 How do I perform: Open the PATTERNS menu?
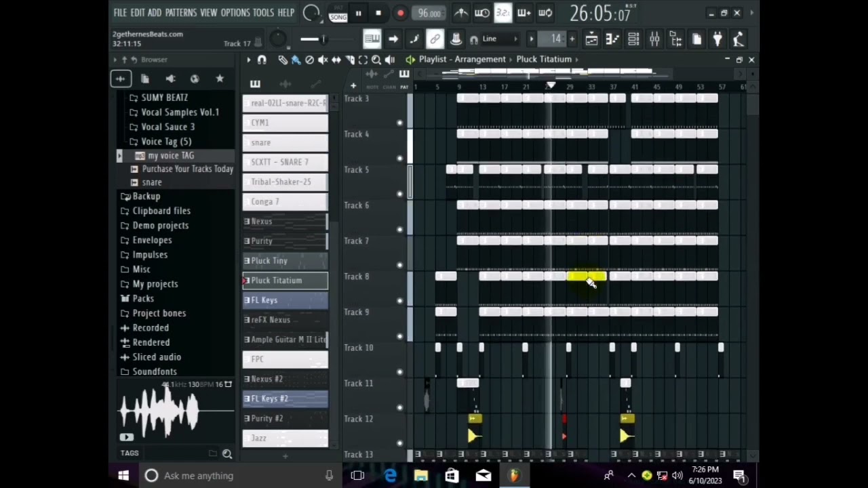181,13
